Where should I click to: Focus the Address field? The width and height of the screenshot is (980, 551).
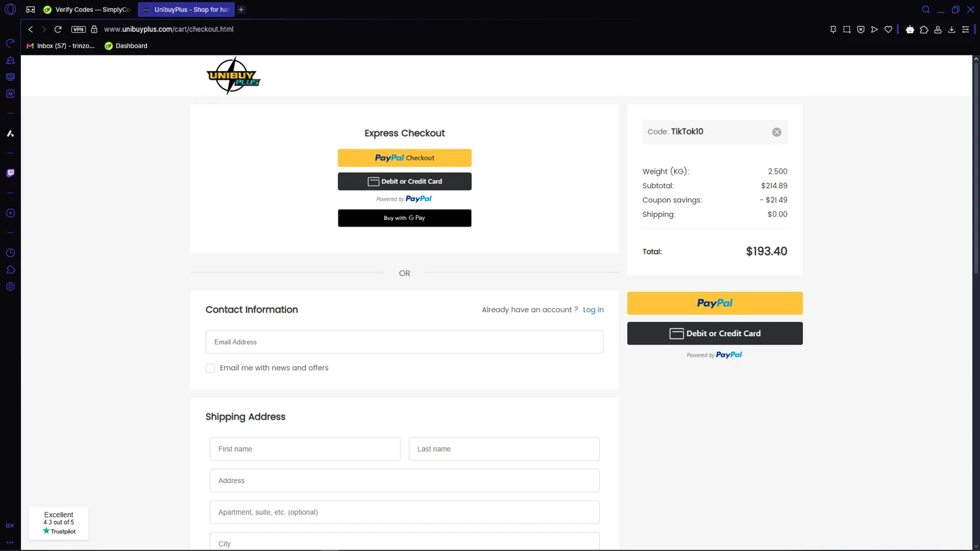pyautogui.click(x=404, y=480)
